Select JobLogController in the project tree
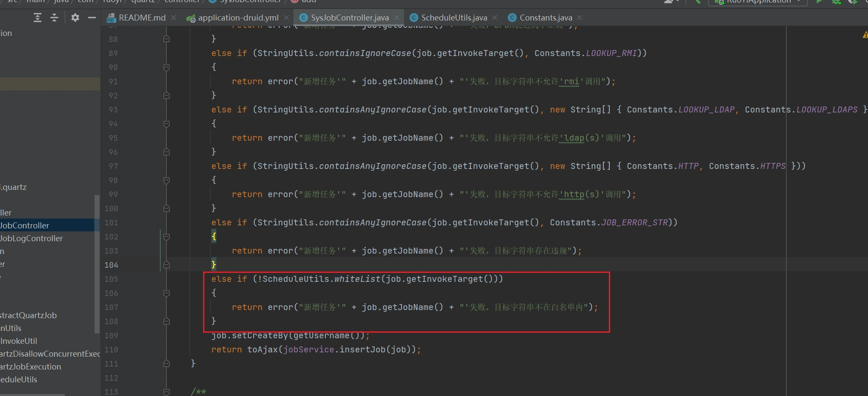The image size is (868, 396). pos(32,238)
